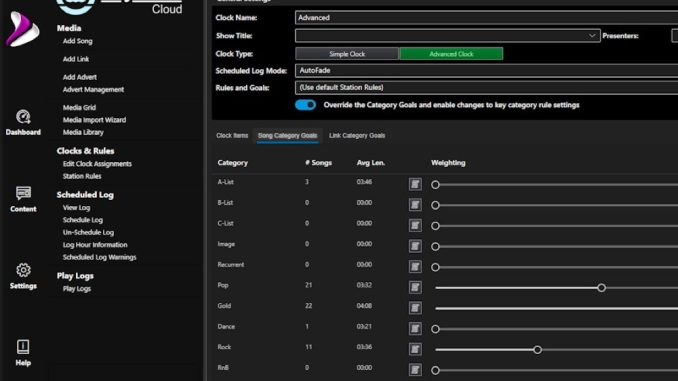Screen dimensions: 678x381
Task: Switch to the Song Category Goals tab
Action: (288, 135)
